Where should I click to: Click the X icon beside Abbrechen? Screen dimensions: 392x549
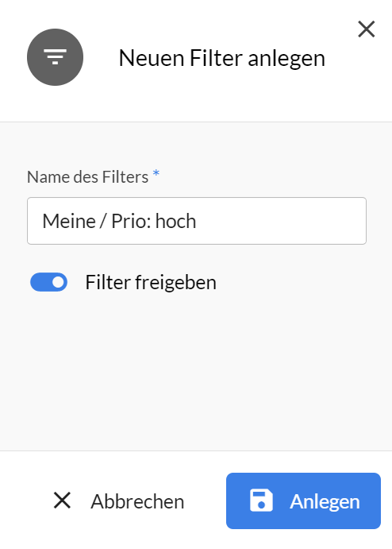tap(62, 500)
